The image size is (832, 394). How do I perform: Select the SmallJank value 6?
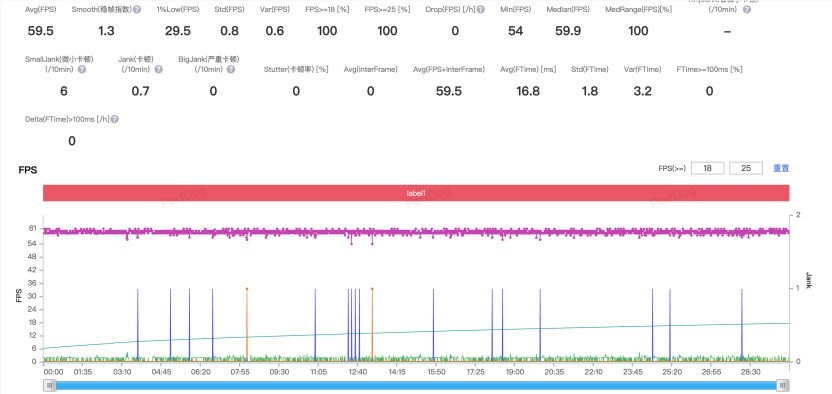pyautogui.click(x=64, y=91)
